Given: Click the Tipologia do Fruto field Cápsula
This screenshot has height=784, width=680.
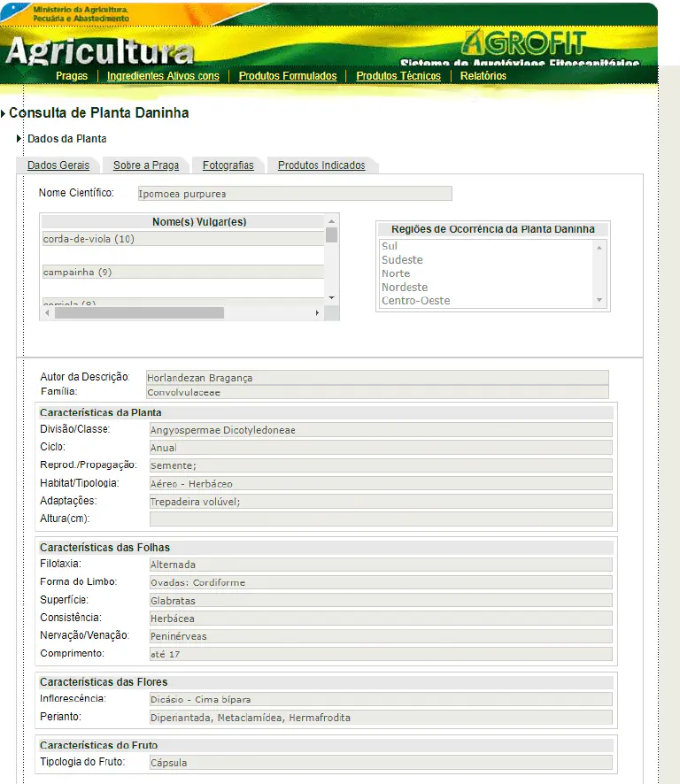Looking at the screenshot, I should click(x=381, y=763).
